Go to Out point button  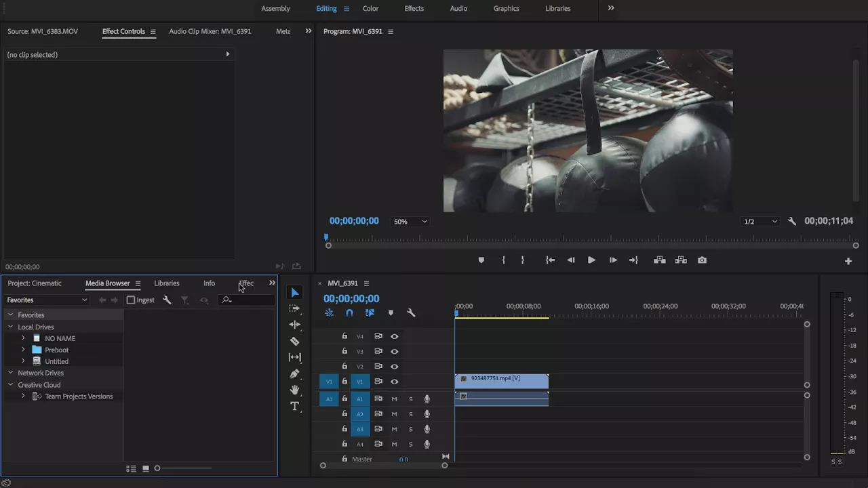633,260
